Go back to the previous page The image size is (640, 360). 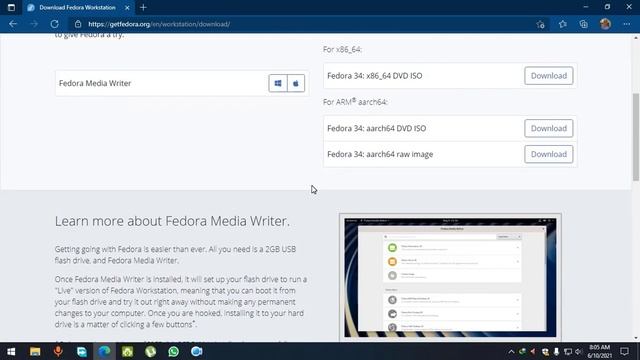13,24
